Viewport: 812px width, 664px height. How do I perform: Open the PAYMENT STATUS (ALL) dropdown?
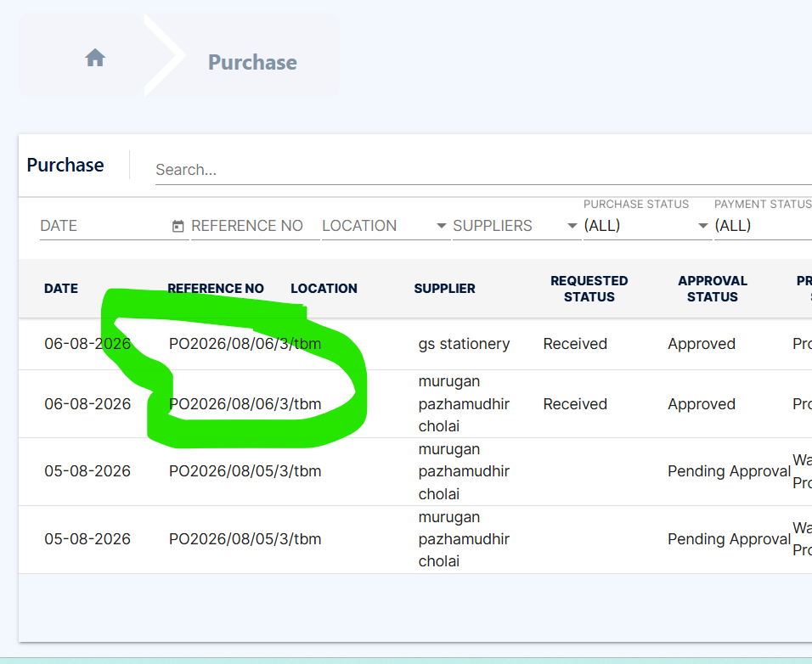[763, 226]
